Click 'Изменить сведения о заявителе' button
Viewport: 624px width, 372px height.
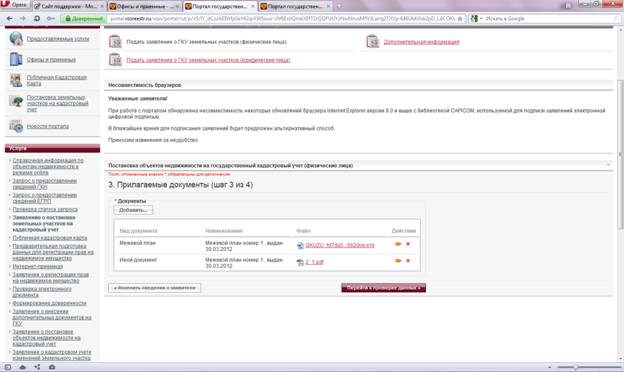(155, 288)
